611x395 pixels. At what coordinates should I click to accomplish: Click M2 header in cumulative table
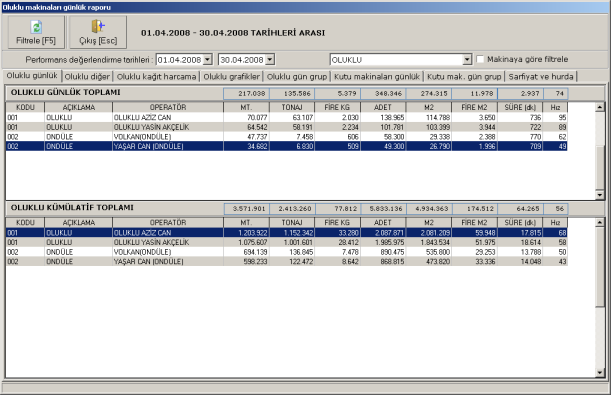[429, 222]
